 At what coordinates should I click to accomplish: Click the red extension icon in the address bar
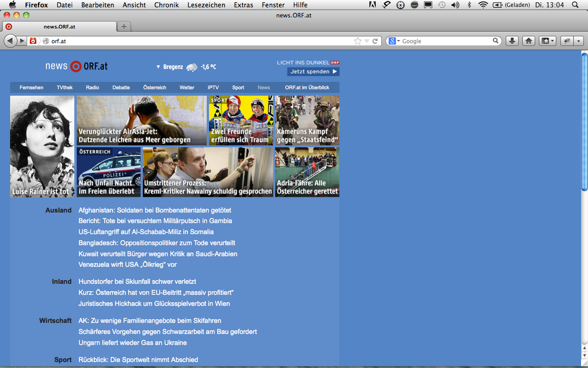[33, 41]
